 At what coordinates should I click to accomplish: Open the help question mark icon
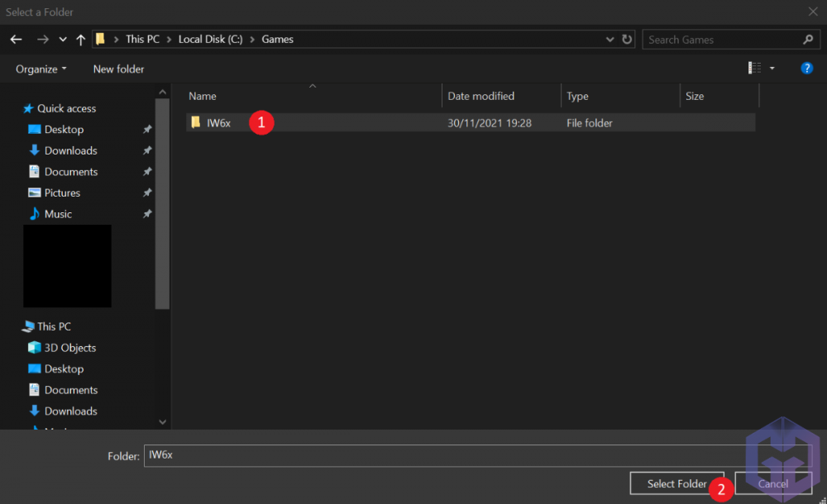(x=806, y=69)
